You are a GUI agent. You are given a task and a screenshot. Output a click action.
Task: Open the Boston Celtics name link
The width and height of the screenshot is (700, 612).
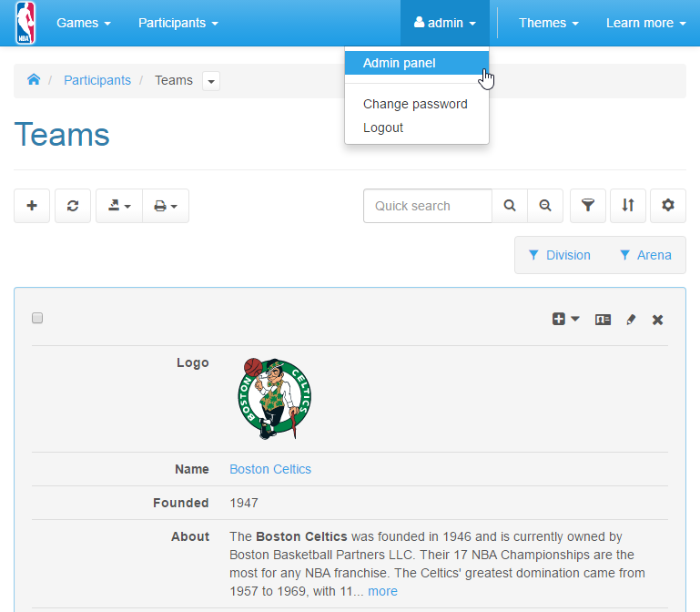tap(270, 469)
